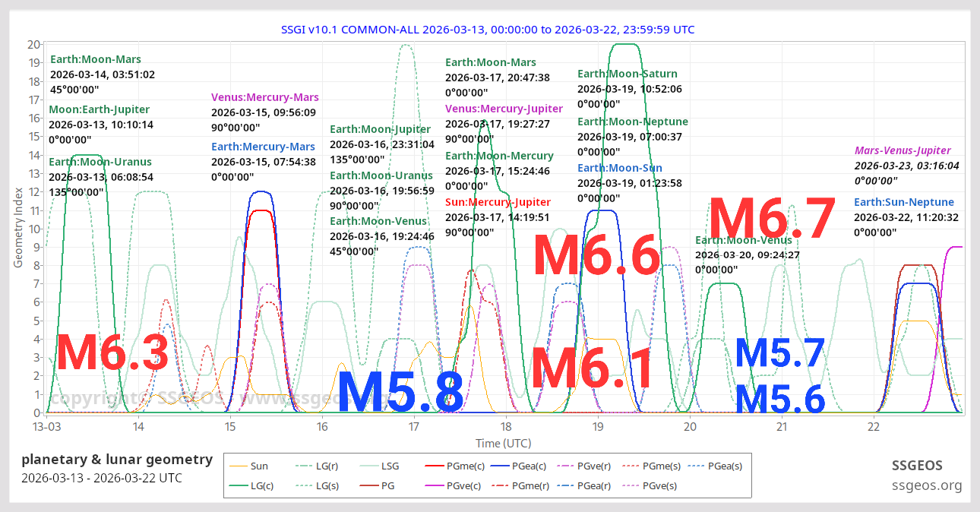Click the SSGEOS label

(918, 466)
